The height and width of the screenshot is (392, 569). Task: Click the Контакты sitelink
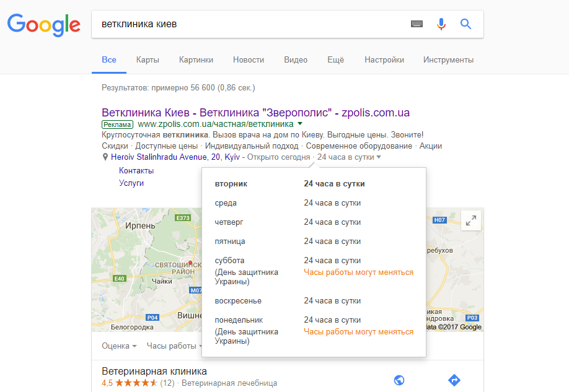(x=136, y=170)
